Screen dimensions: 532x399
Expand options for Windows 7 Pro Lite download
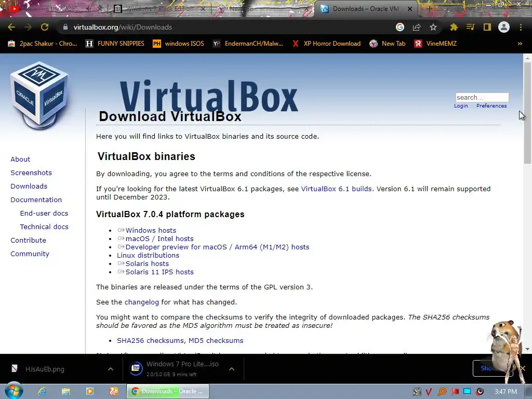click(x=232, y=369)
